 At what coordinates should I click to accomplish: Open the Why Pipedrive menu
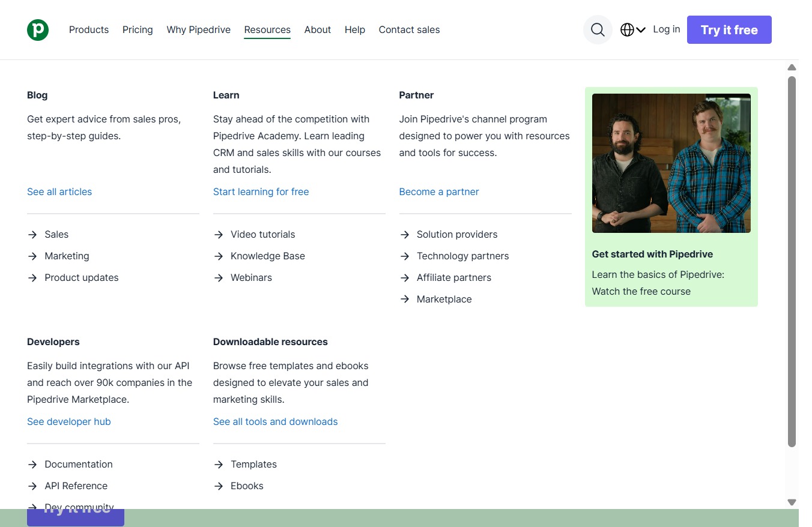(x=199, y=29)
